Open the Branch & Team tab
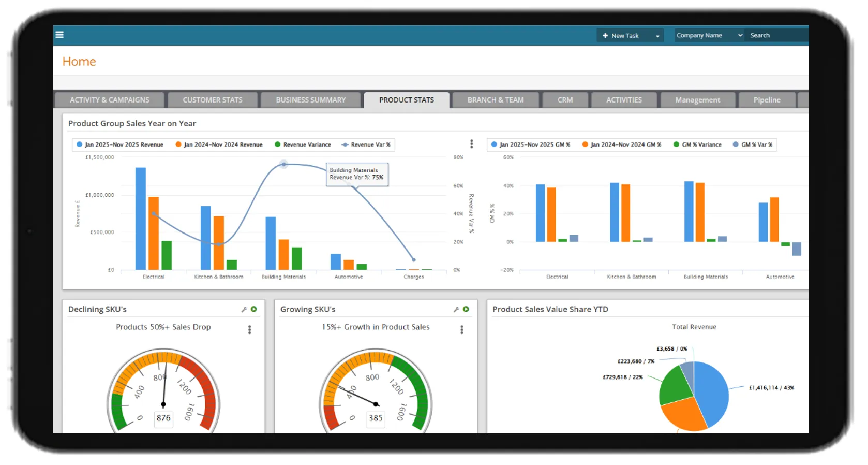This screenshot has height=465, width=868. 496,100
